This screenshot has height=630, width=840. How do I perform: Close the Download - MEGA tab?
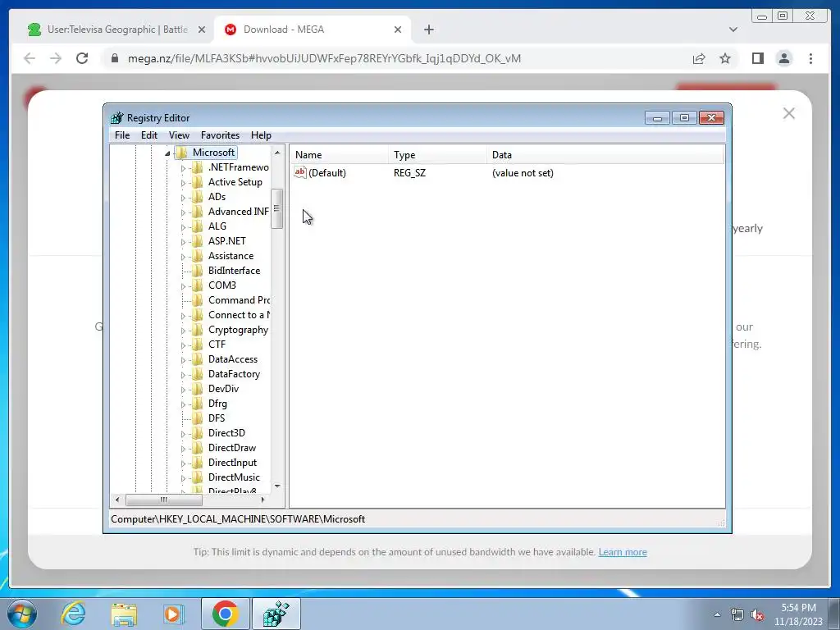398,30
